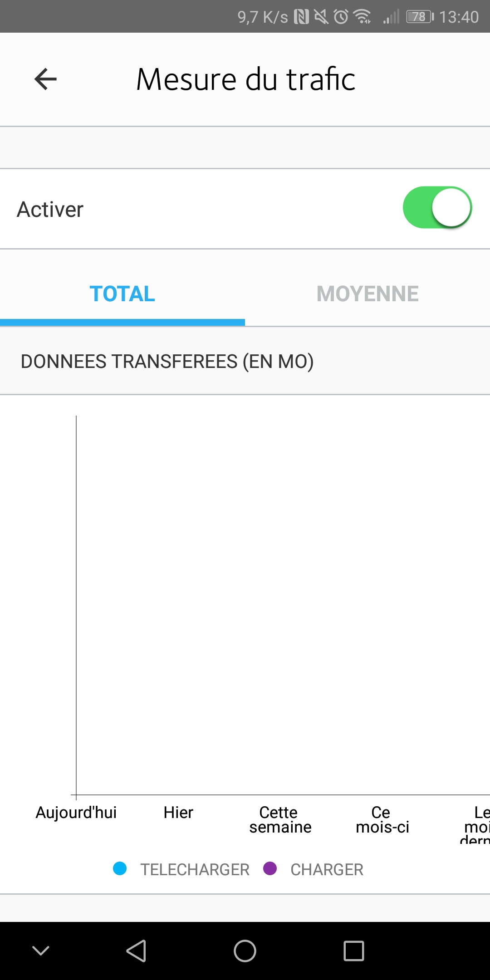Collapse navigation bar with the chevron
Image resolution: width=490 pixels, height=980 pixels.
41,951
